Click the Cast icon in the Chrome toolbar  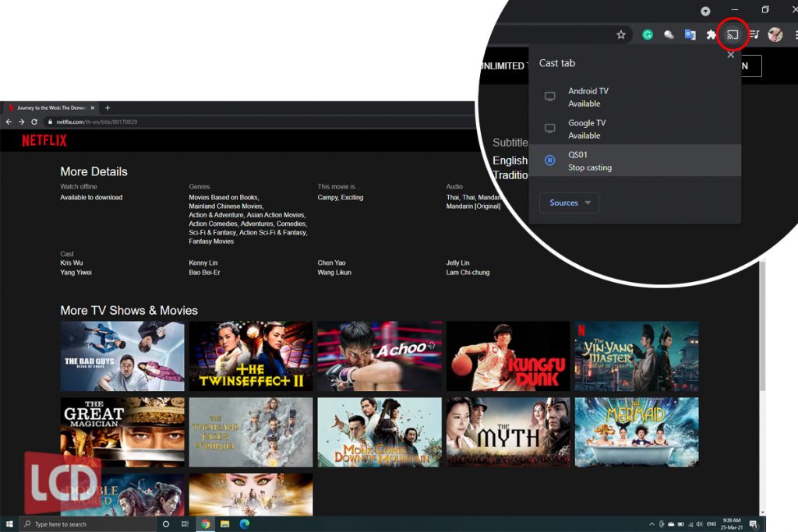(x=733, y=34)
